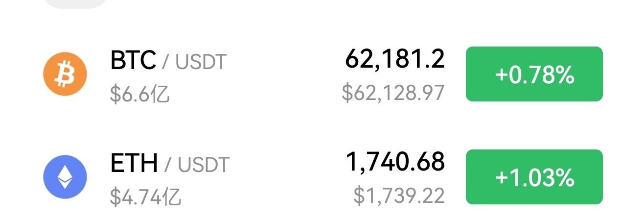Click the $6.6亿 volume under BTC
Screen dimensions: 644x222
140,94
